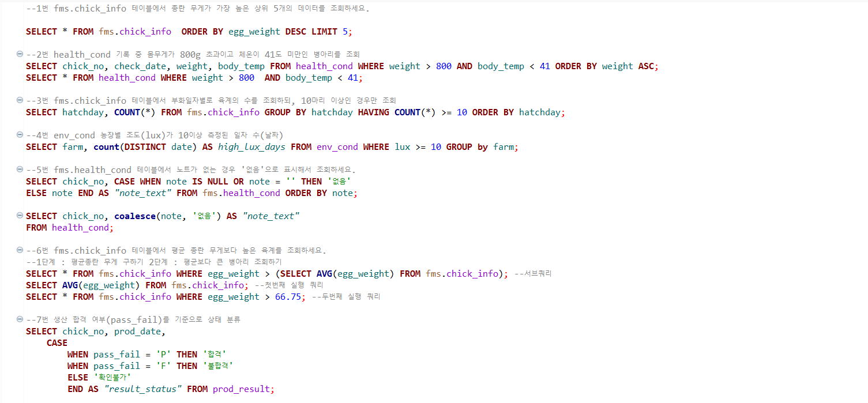Click the ASC keyword ending the weight query
Viewport: 868px width, 403px height.
[x=647, y=66]
